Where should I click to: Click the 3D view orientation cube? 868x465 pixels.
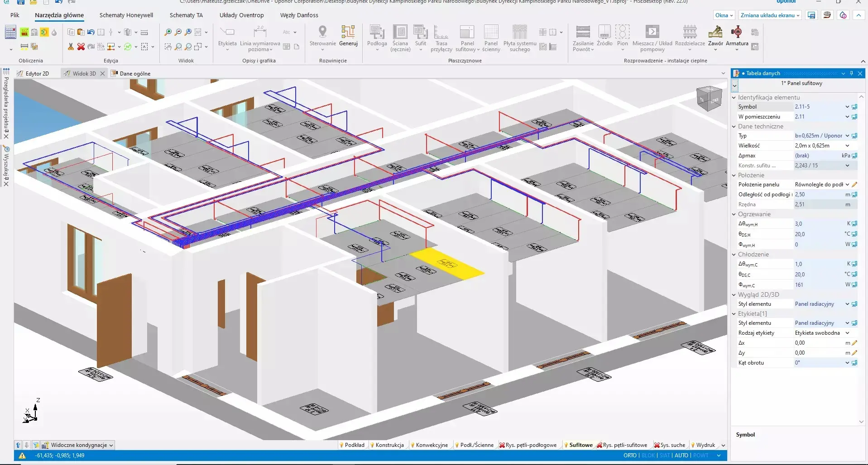709,98
